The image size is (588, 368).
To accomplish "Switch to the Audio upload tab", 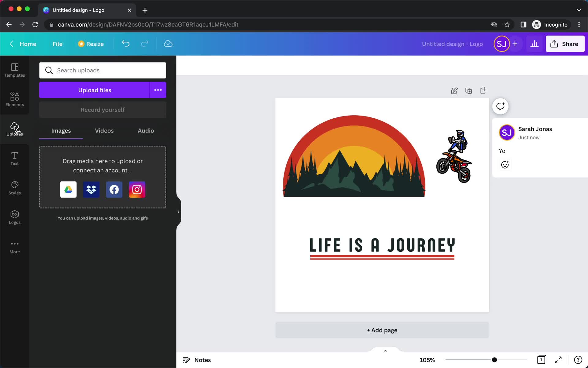I will click(146, 131).
